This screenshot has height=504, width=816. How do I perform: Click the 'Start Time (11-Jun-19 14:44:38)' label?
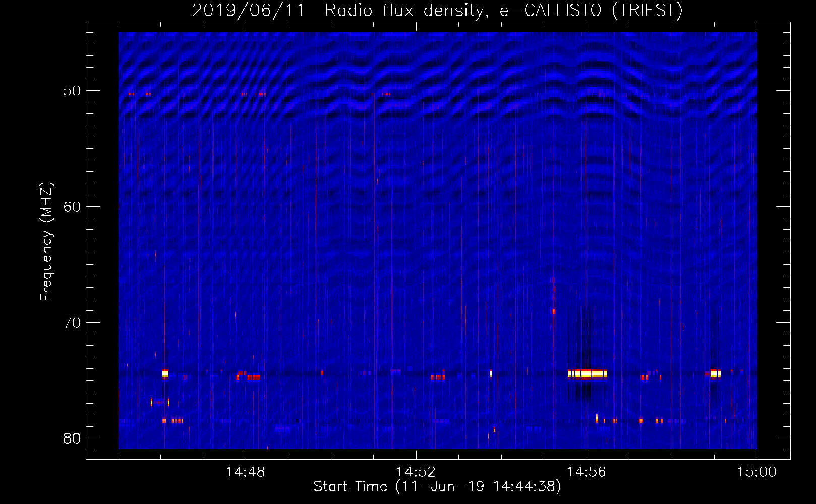[437, 487]
